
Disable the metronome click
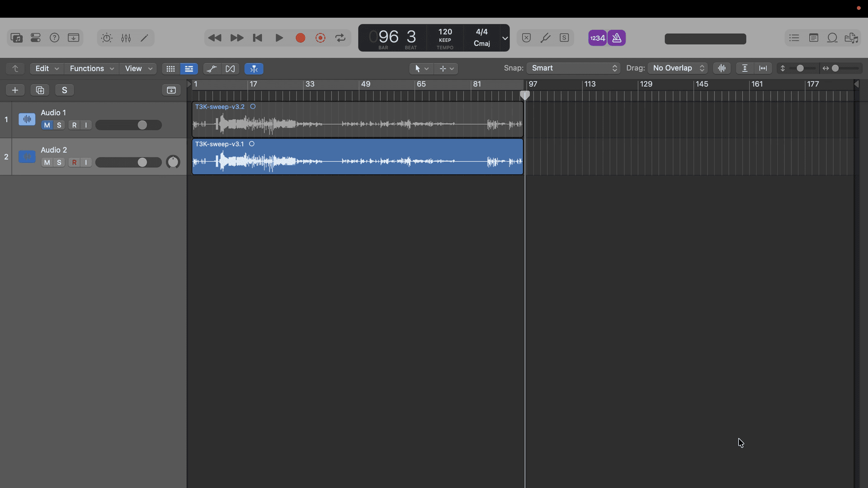(617, 38)
